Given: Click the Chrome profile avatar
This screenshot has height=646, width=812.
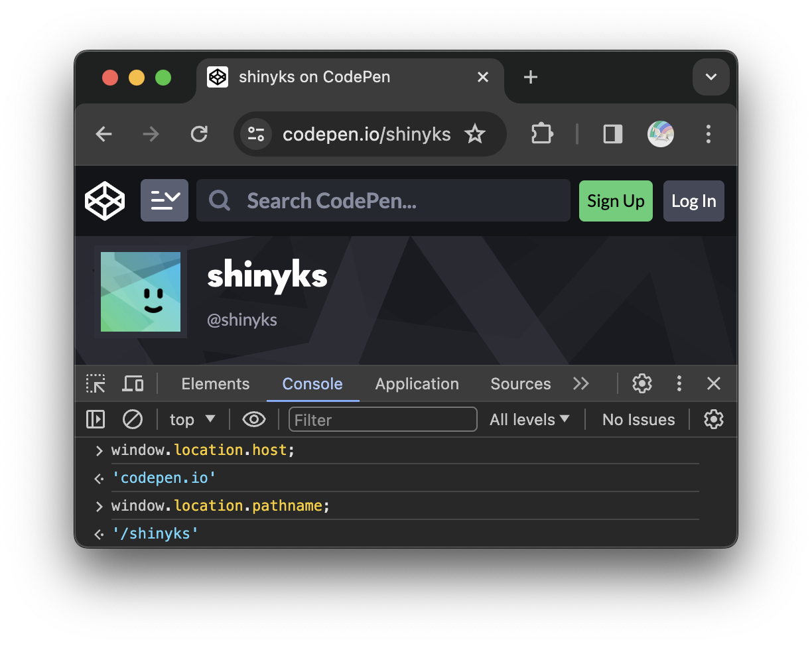Looking at the screenshot, I should [x=661, y=135].
